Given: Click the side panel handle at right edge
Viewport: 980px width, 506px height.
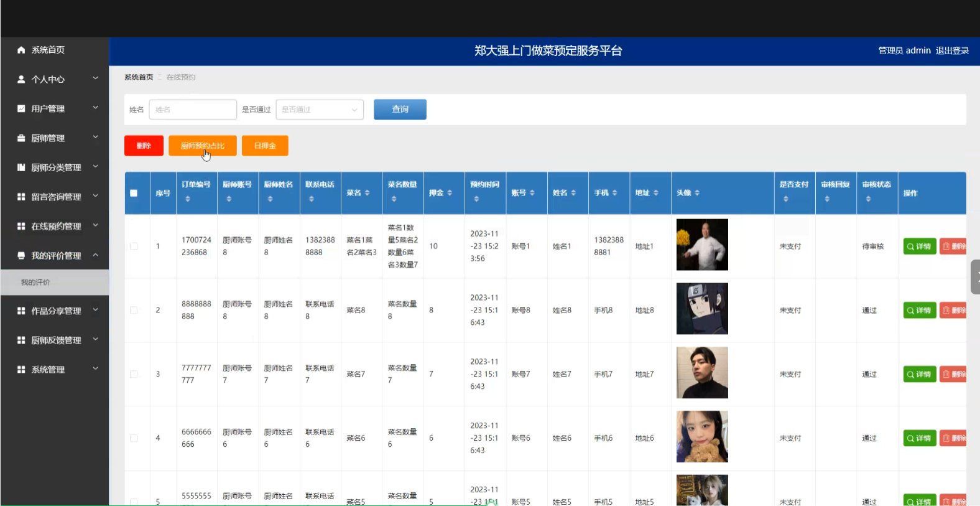Looking at the screenshot, I should [x=975, y=277].
